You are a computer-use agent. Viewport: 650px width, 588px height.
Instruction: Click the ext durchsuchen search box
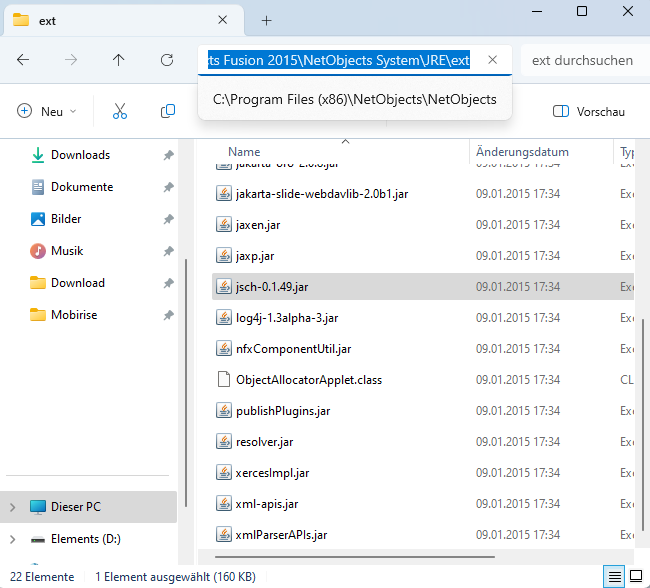point(582,60)
